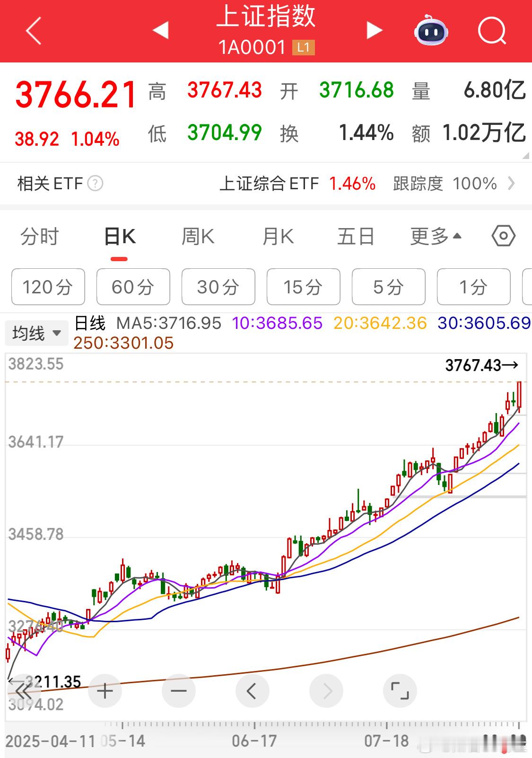This screenshot has width=532, height=758.
Task: Move chart right with chevron button
Action: [x=326, y=691]
